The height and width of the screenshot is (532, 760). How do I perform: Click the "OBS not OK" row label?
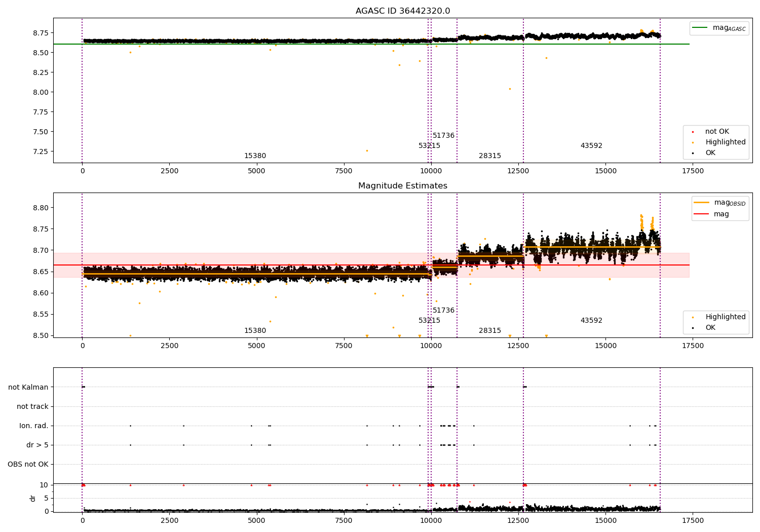28,465
